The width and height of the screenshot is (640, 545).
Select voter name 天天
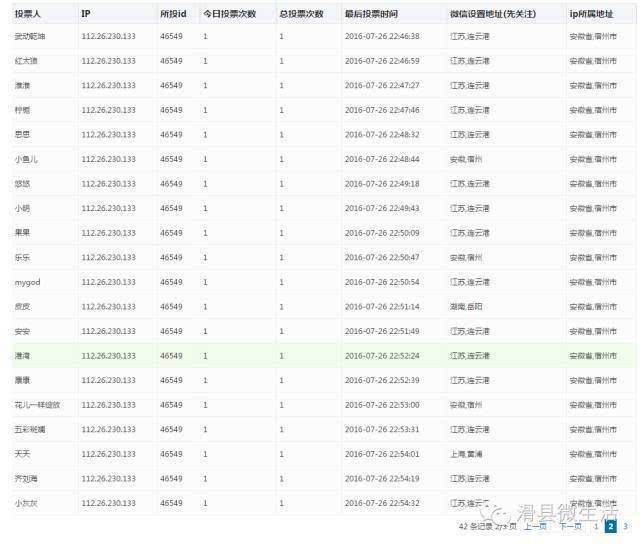[x=22, y=454]
